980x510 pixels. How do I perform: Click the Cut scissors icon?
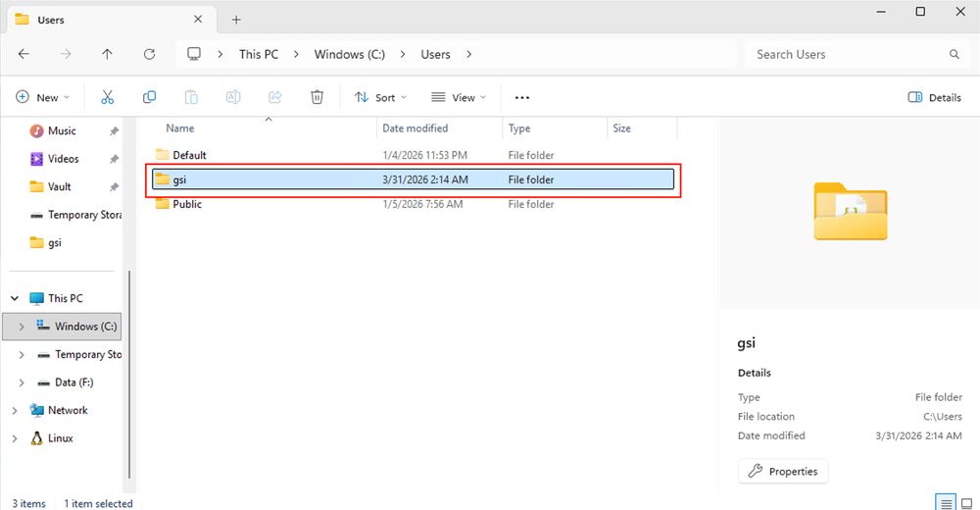point(108,97)
